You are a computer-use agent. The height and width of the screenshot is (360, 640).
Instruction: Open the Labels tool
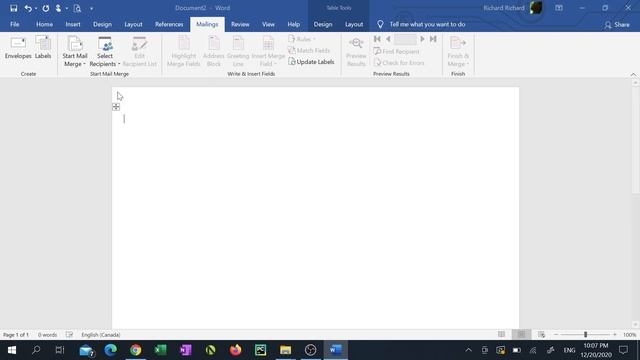coord(43,48)
